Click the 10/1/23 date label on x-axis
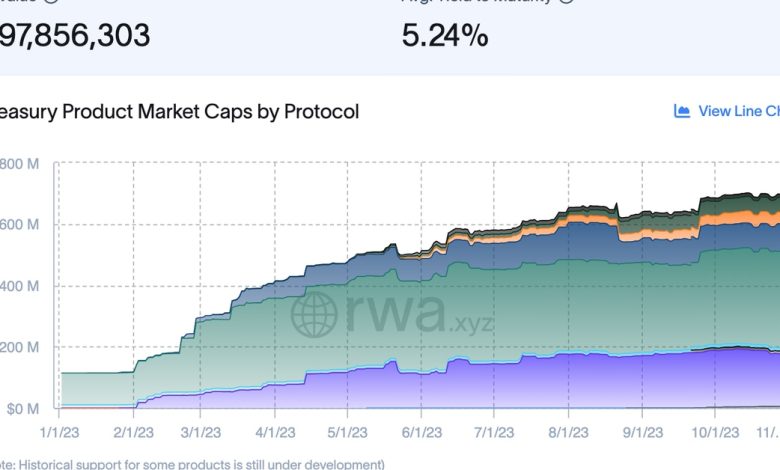Screen dimensions: 780x470 [714, 432]
